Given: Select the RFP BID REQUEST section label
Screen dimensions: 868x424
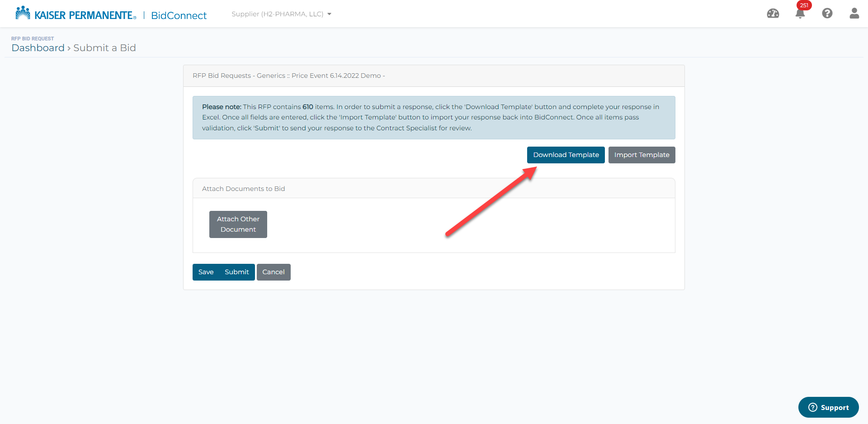Looking at the screenshot, I should point(32,38).
